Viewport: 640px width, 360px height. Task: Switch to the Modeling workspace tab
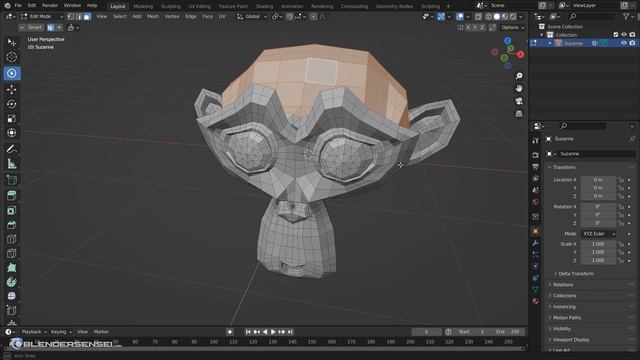pyautogui.click(x=143, y=6)
